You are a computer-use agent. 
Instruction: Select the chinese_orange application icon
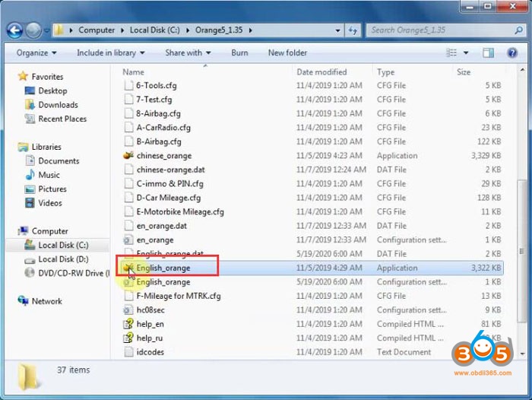tap(128, 156)
